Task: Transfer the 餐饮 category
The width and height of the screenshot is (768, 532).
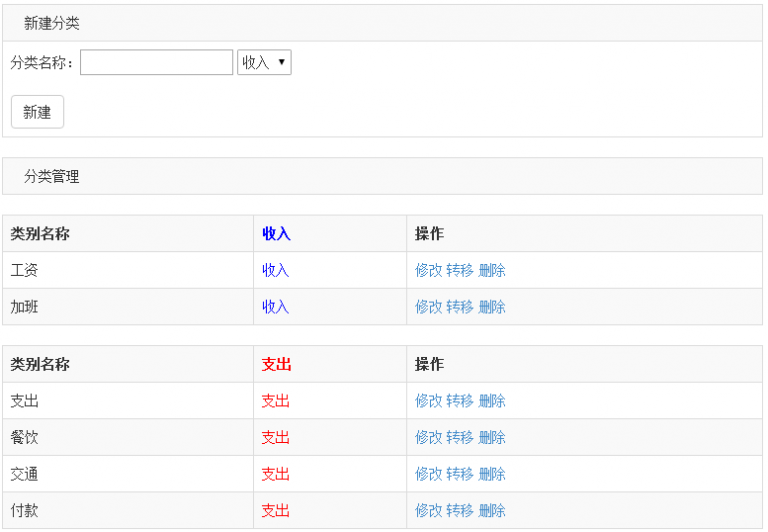Action: click(460, 437)
